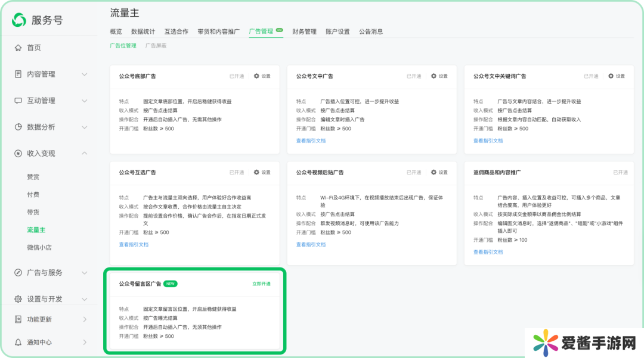Open settings gear for 公众号底部广告
This screenshot has width=644, height=358.
(x=256, y=76)
